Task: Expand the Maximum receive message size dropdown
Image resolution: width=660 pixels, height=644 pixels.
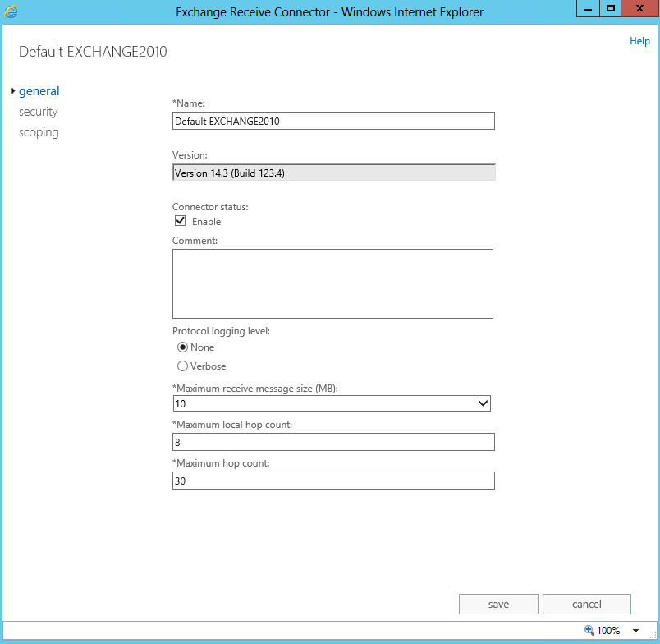Action: click(x=483, y=403)
